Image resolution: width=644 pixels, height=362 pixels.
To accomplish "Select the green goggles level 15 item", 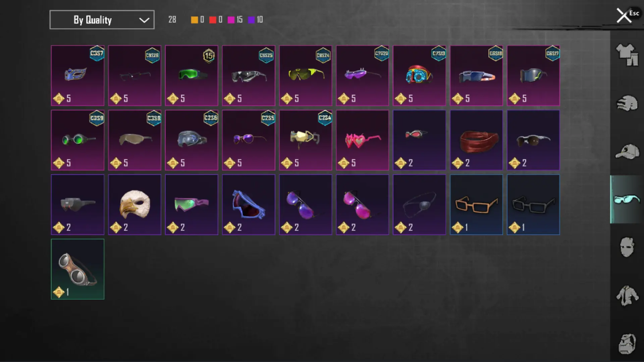I will (192, 75).
